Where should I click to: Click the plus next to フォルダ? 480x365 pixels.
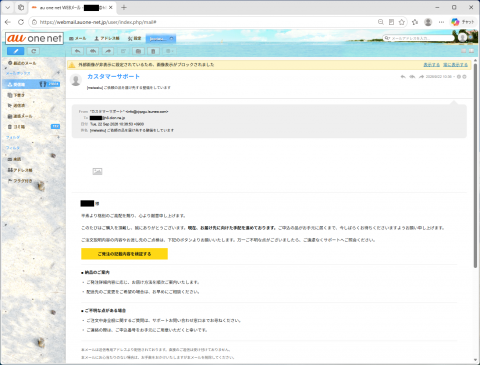pyautogui.click(x=59, y=137)
